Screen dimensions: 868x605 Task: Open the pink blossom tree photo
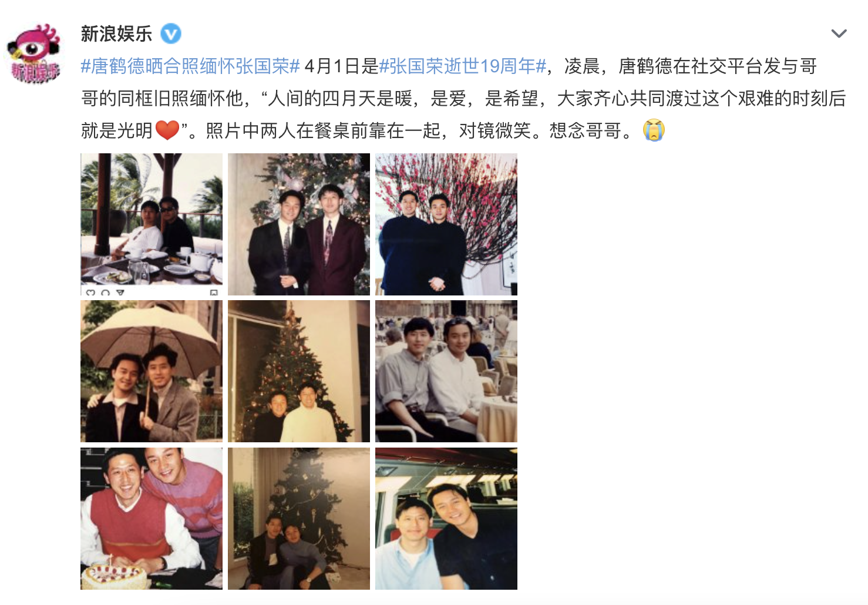[446, 224]
